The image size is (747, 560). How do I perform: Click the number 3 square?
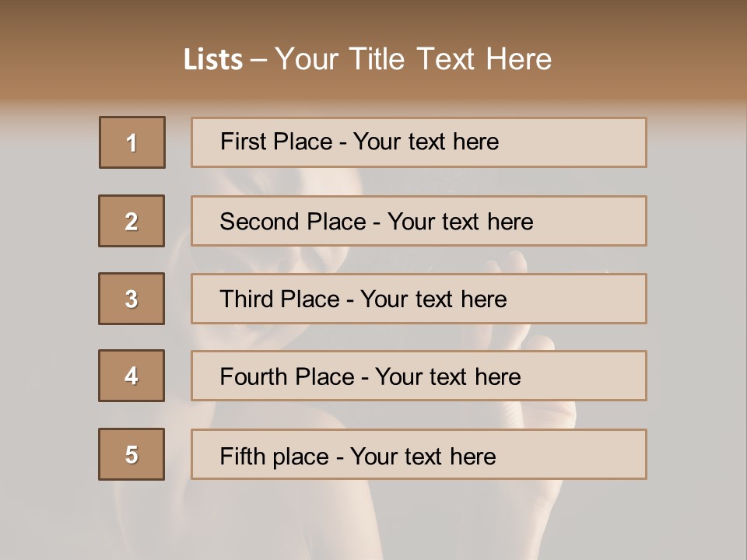(x=132, y=299)
